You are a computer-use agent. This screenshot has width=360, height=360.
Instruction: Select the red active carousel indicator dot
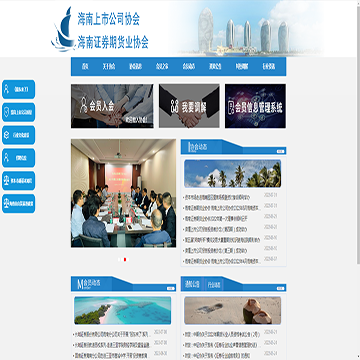125,259
